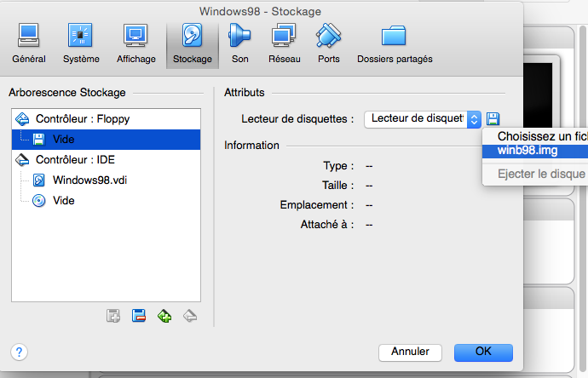Image resolution: width=588 pixels, height=378 pixels.
Task: Click the floppy icon in the selected row
Action: [x=38, y=140]
